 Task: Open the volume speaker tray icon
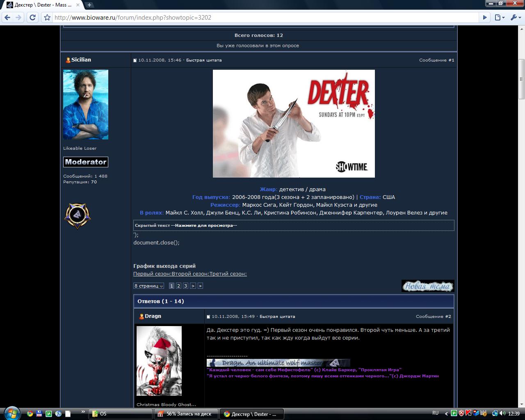coord(502,413)
